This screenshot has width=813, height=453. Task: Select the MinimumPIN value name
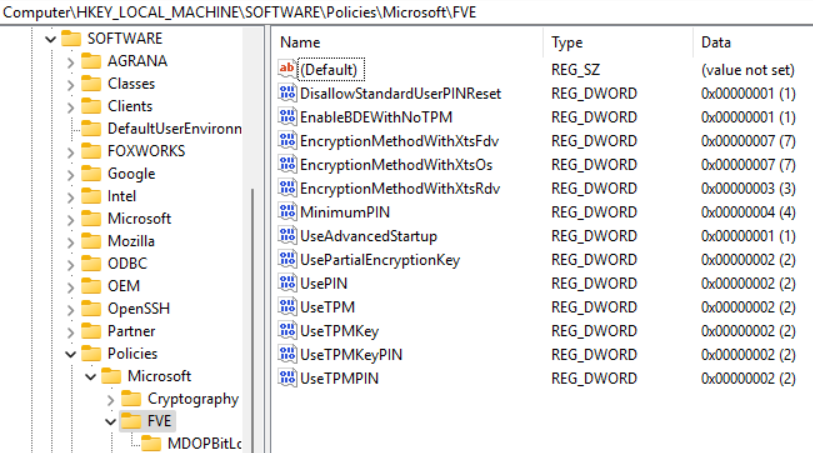point(345,212)
